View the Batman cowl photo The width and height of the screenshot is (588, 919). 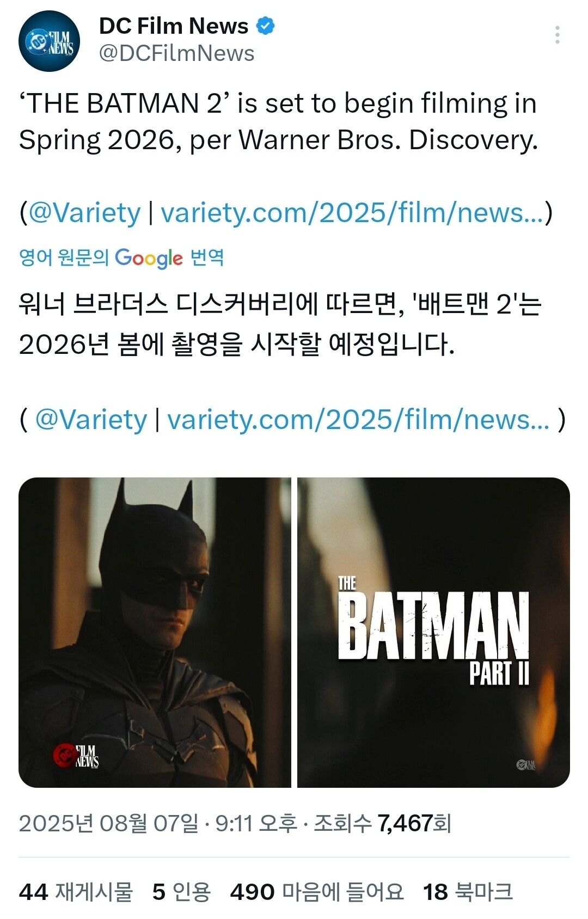tap(155, 632)
